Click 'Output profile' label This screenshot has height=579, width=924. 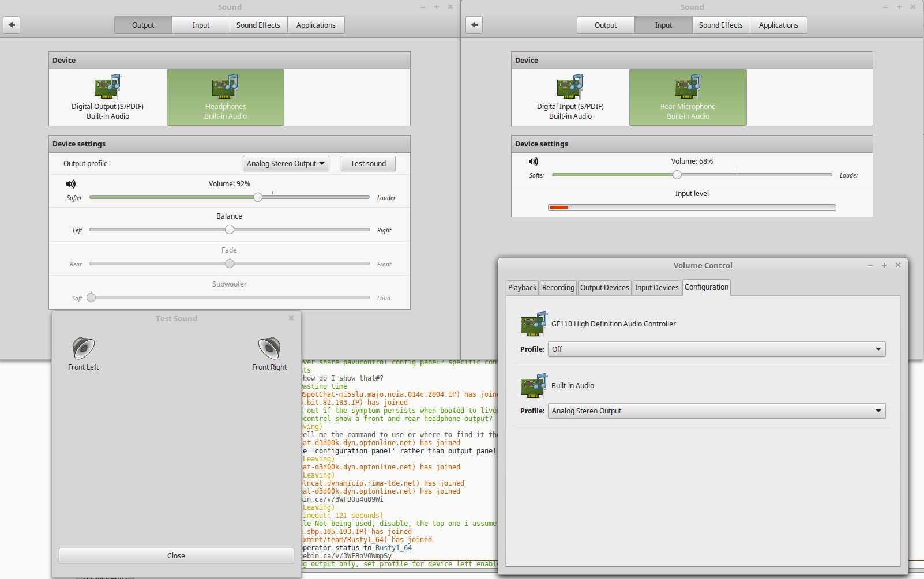[85, 164]
